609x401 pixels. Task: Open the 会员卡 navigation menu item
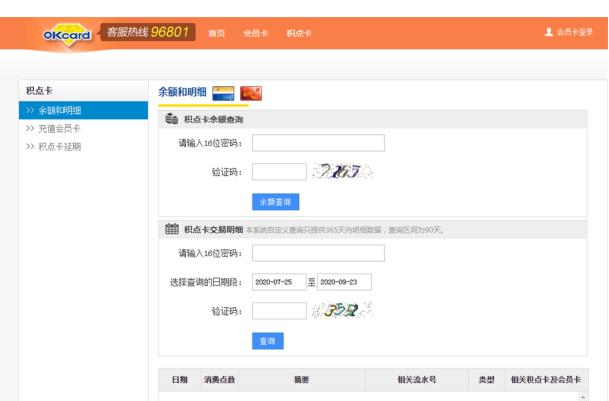(255, 33)
